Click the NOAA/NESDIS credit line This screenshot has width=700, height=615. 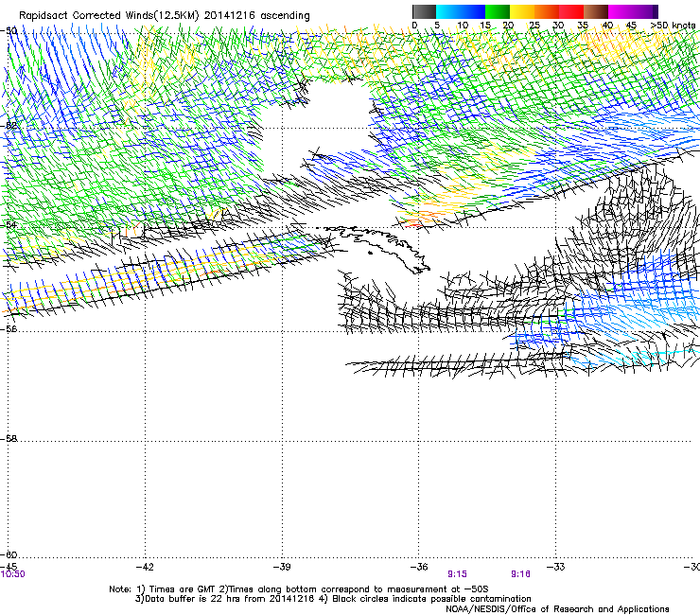point(557,609)
